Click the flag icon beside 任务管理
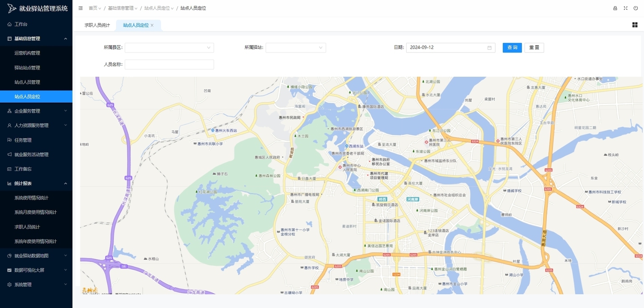 tap(10, 140)
